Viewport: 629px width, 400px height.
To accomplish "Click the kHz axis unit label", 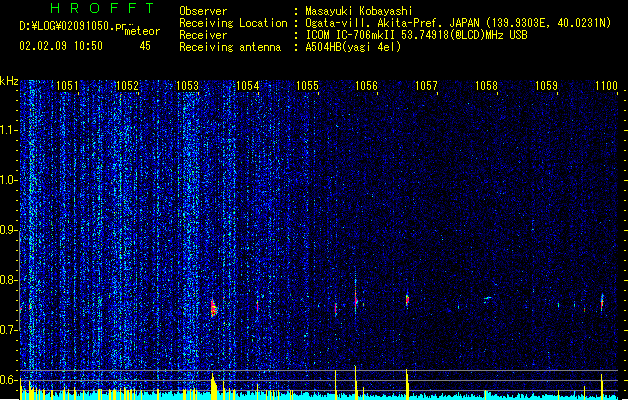I will [x=9, y=81].
